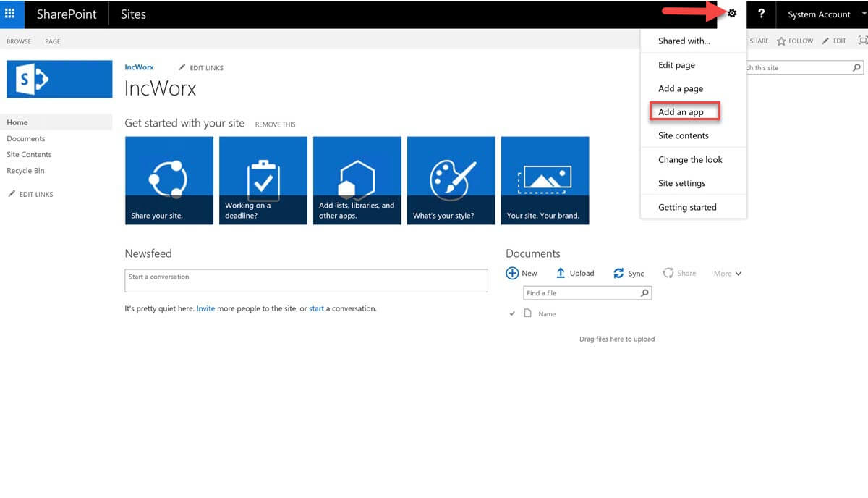This screenshot has height=498, width=868.
Task: Click SharePoint in the top bar
Action: 67,14
